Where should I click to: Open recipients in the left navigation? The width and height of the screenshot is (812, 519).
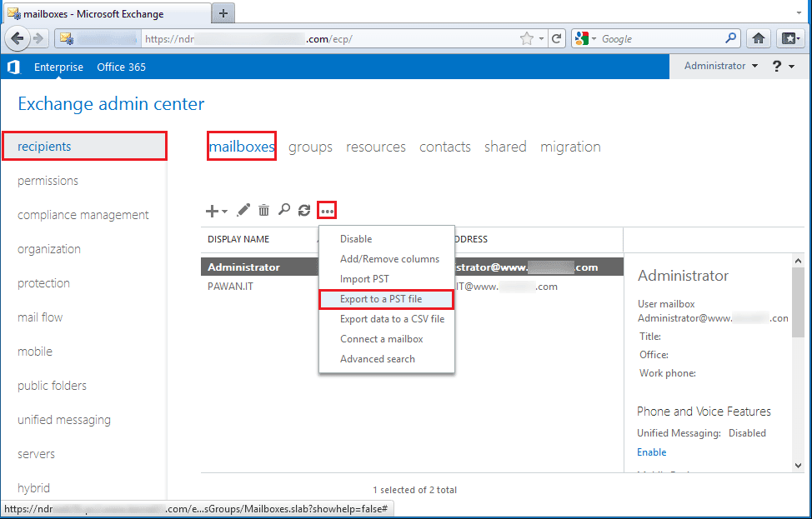click(x=85, y=147)
